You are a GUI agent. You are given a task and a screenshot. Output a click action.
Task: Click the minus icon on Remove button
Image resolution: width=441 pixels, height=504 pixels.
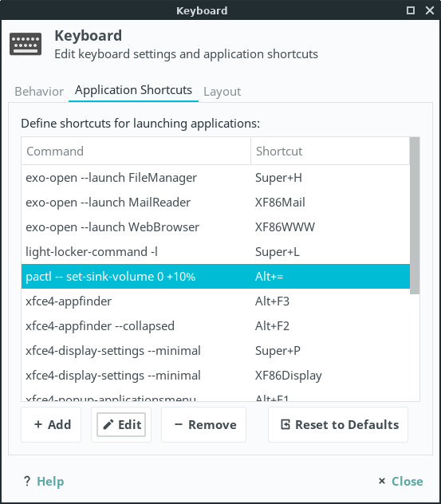[x=179, y=424]
